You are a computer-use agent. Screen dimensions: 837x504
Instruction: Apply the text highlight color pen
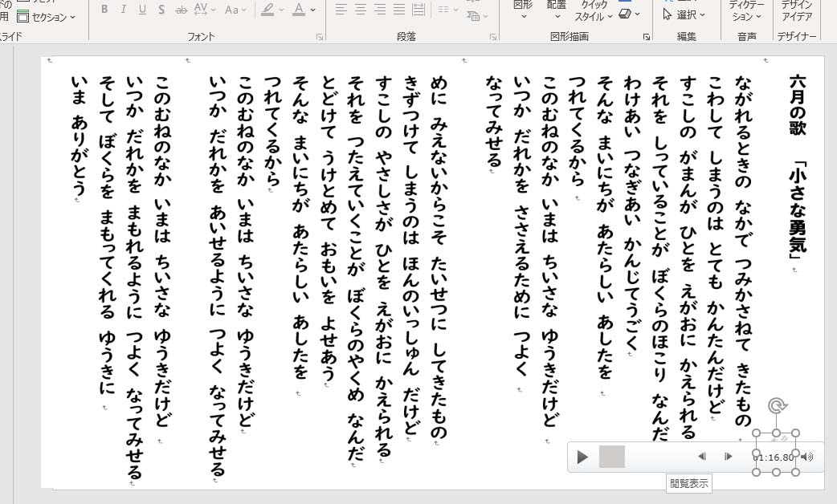267,9
